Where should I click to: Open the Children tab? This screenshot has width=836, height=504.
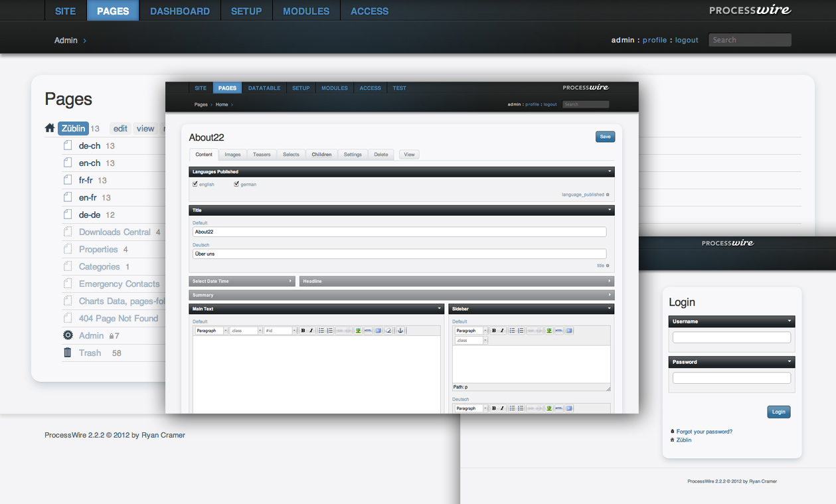[321, 155]
